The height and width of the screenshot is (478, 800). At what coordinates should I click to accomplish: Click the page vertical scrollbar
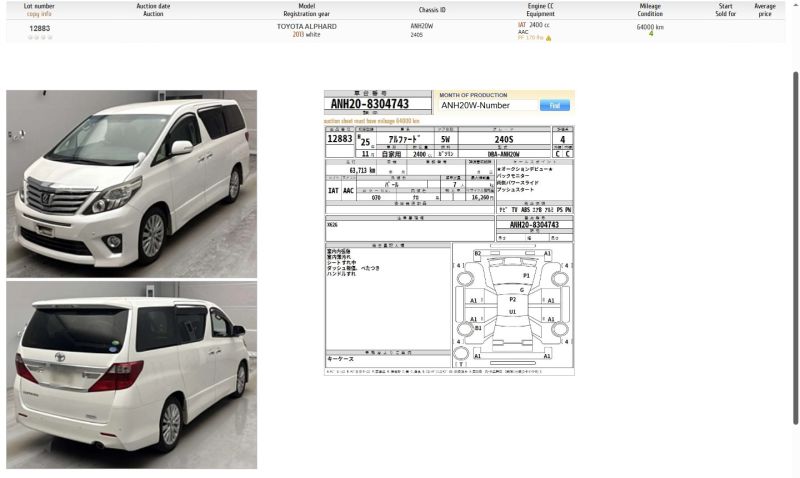click(x=795, y=247)
